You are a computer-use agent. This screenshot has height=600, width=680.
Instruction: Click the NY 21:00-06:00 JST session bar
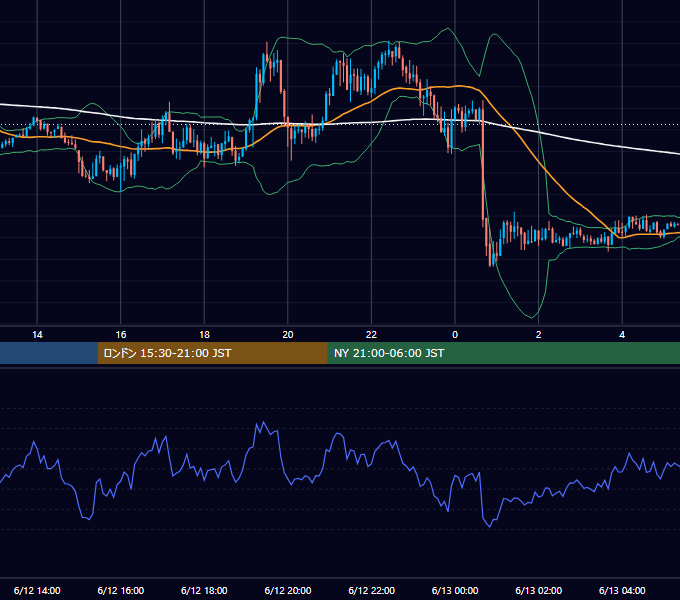pos(503,353)
